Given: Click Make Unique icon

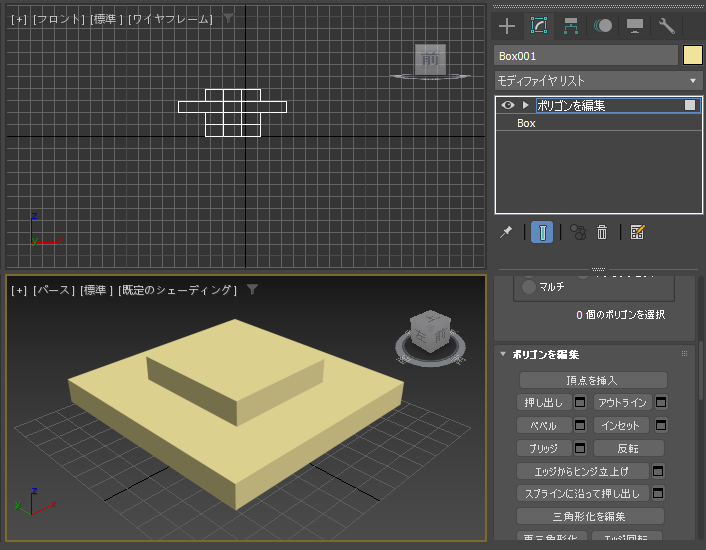Looking at the screenshot, I should pyautogui.click(x=578, y=232).
